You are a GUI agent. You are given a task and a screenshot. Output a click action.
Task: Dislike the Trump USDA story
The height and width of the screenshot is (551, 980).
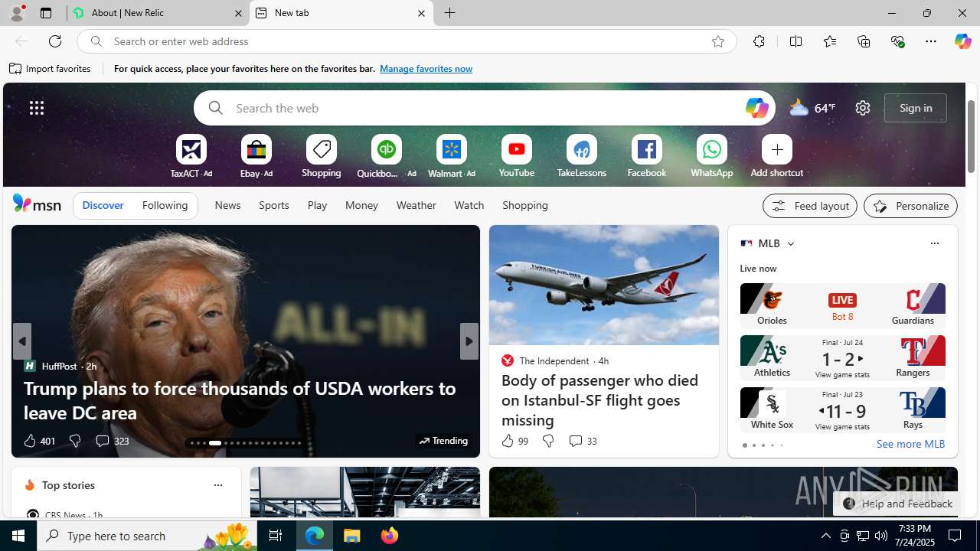(74, 441)
